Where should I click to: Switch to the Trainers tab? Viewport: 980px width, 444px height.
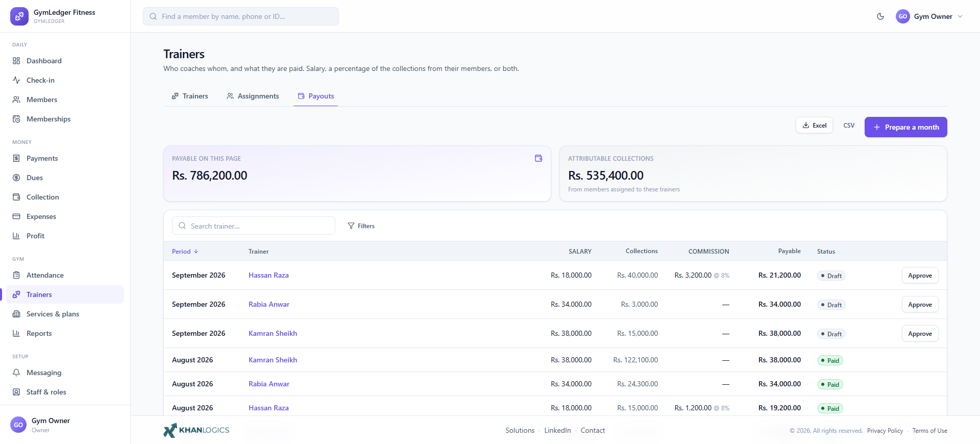coord(190,96)
